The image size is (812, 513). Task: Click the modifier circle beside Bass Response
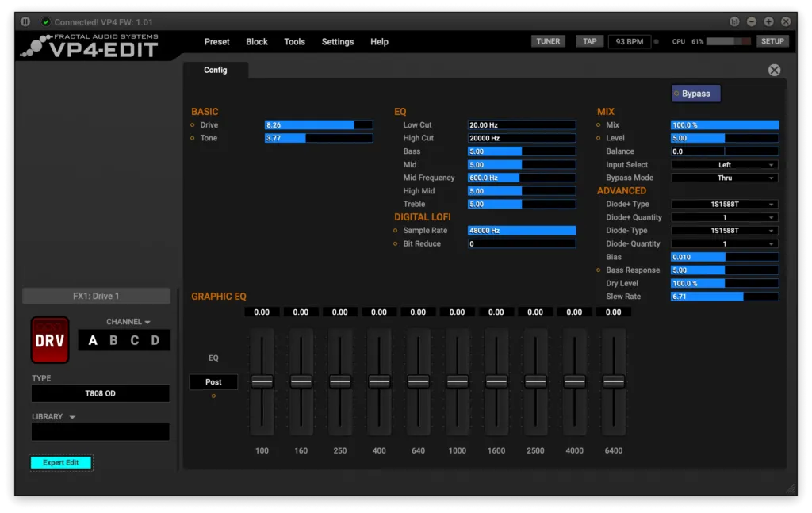(598, 270)
